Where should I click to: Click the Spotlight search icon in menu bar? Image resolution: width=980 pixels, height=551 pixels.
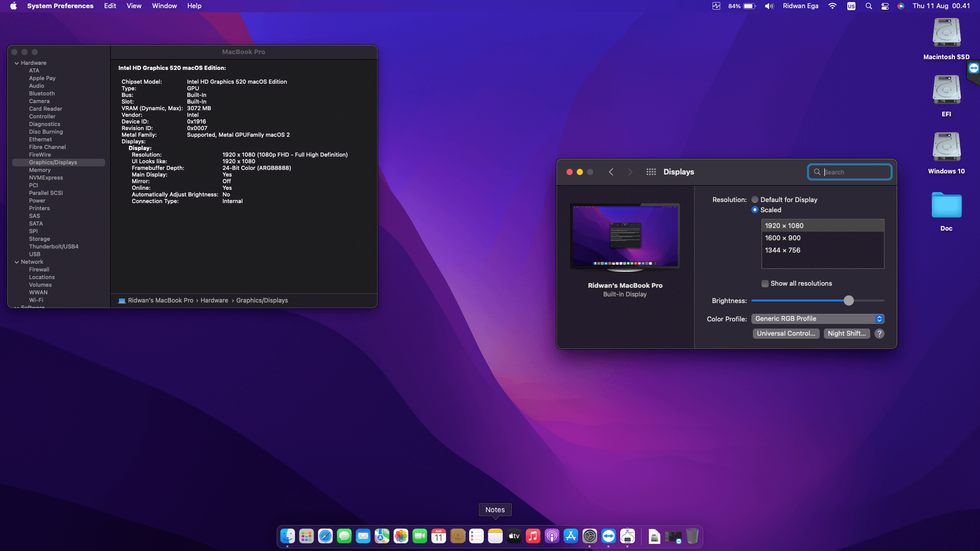[868, 6]
